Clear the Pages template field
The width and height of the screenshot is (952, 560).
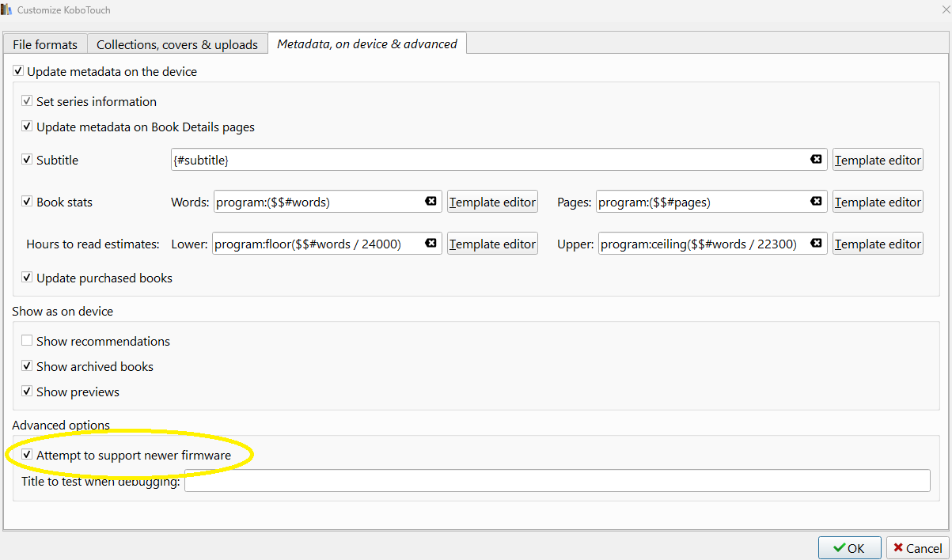(816, 202)
